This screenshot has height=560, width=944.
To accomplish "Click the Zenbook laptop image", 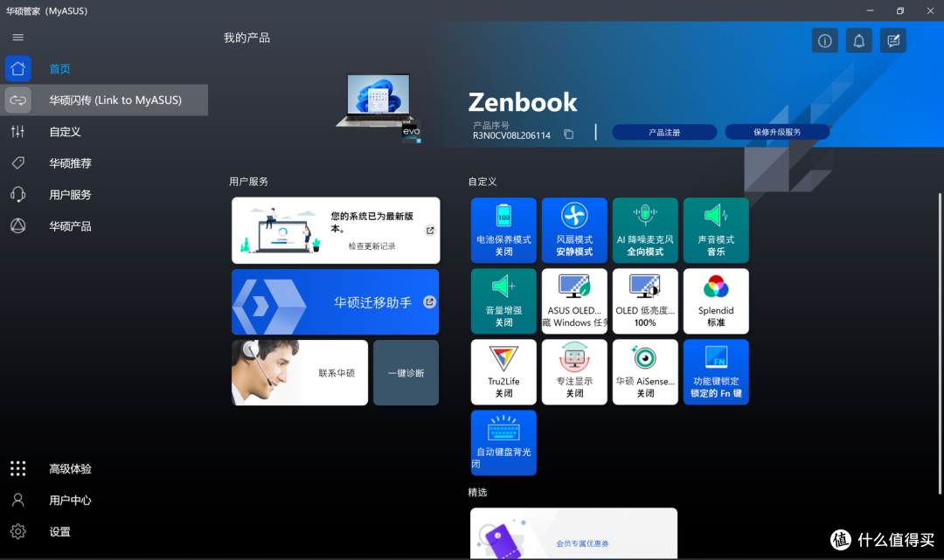I will tap(378, 107).
